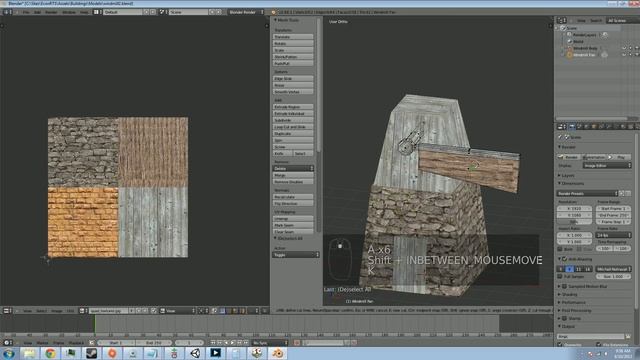Viewport: 640px width, 360px height.
Task: Open the Help menu in top bar
Action: coord(84,12)
